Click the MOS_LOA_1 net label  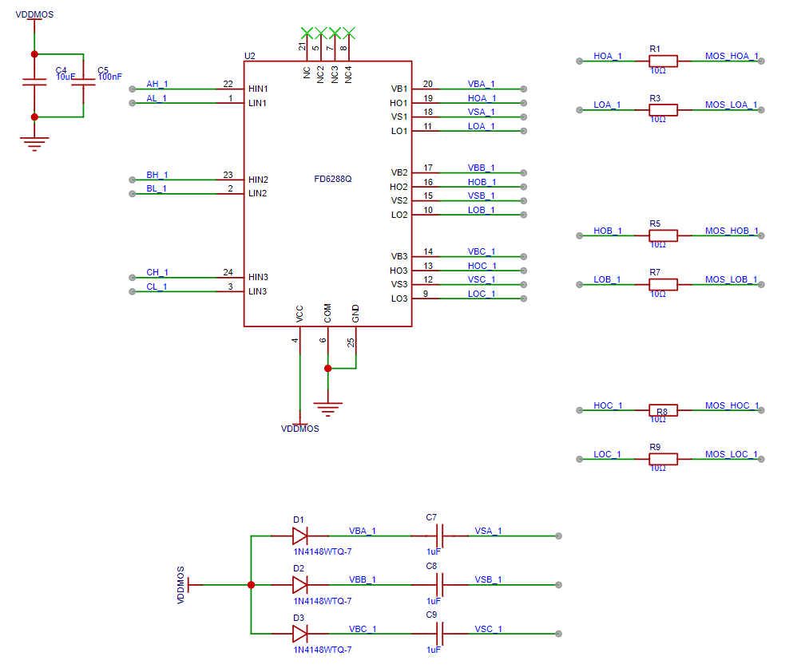click(731, 105)
